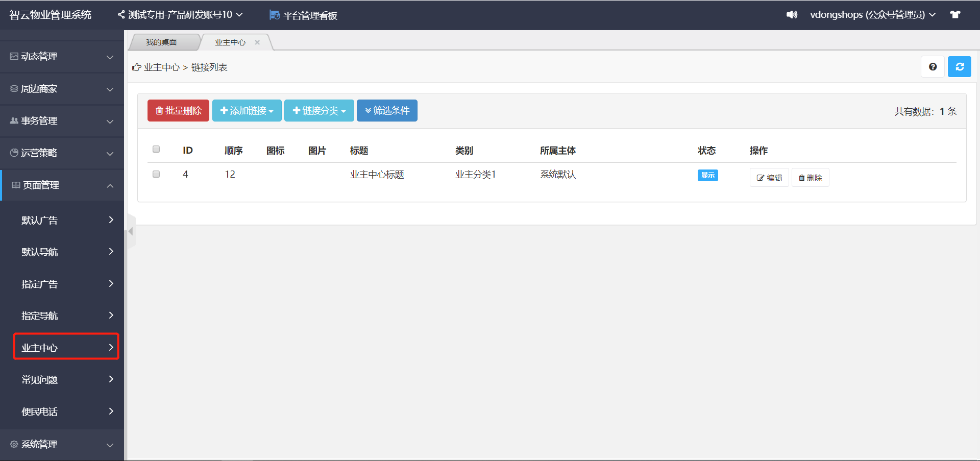This screenshot has height=461, width=980.
Task: Click the 业主中心标题 cell
Action: (377, 175)
